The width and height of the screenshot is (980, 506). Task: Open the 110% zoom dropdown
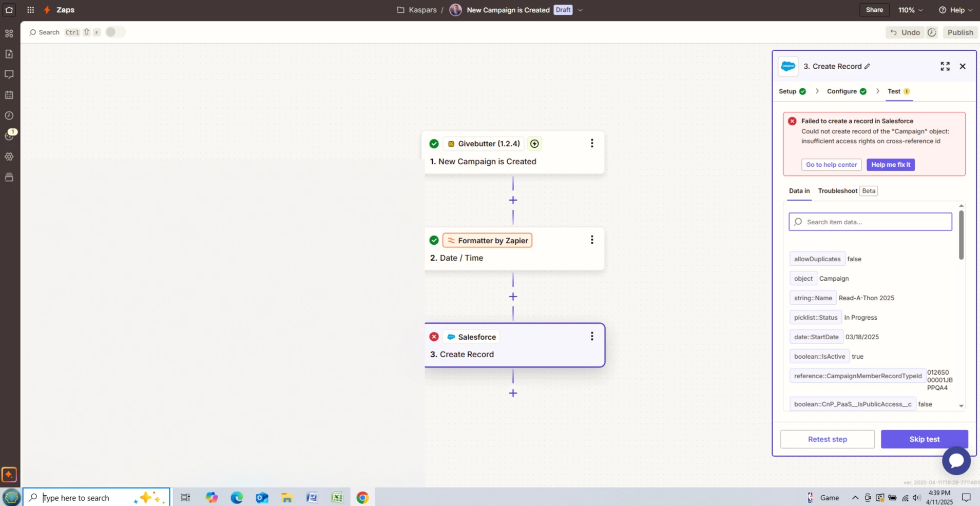tap(910, 10)
